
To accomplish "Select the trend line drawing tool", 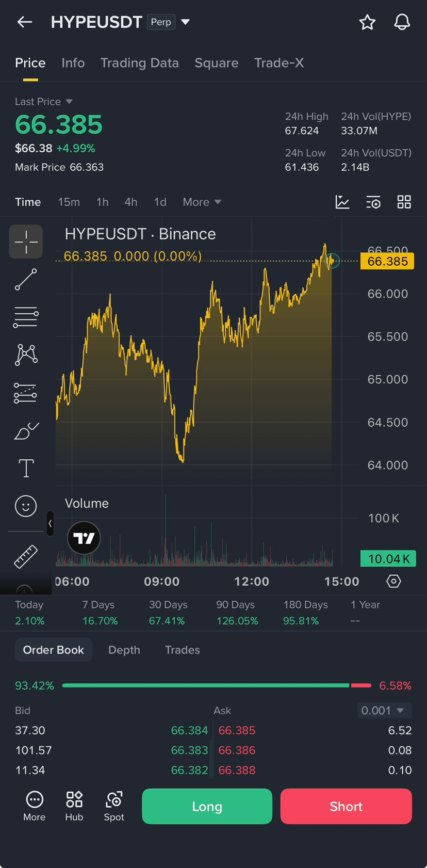I will point(26,279).
